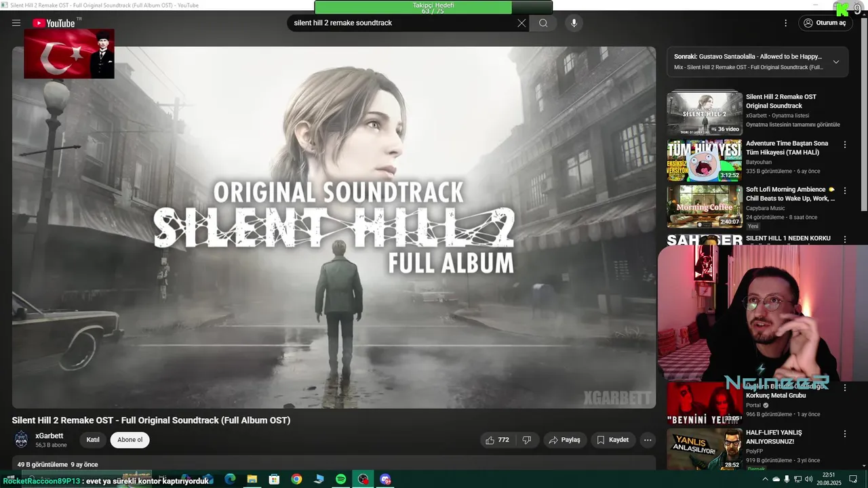This screenshot has height=488, width=868.
Task: Open File Explorer from the taskbar
Action: pyautogui.click(x=252, y=479)
